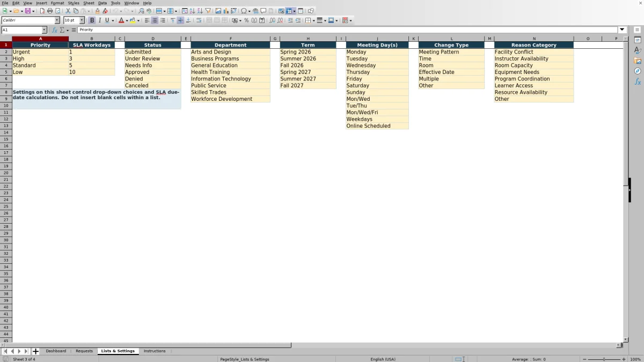Click the Function Wizard fx icon
Viewport: 644px width, 362px height.
tap(55, 30)
